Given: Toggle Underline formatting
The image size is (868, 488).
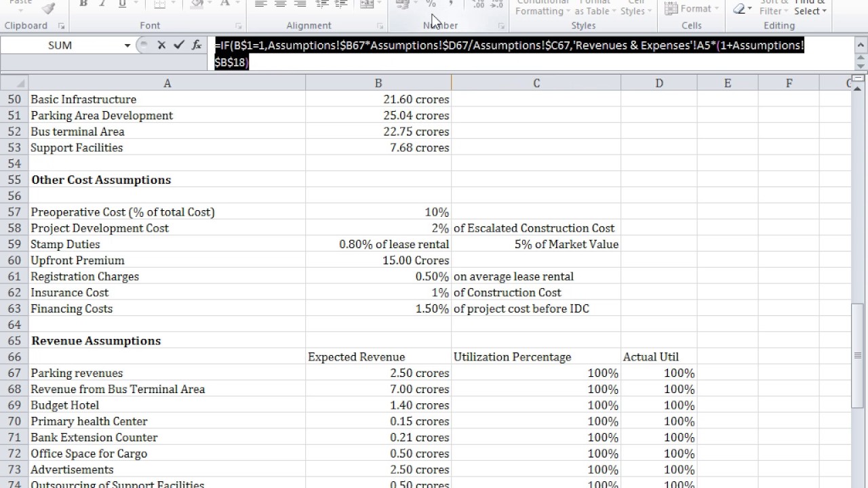Looking at the screenshot, I should 122,4.
